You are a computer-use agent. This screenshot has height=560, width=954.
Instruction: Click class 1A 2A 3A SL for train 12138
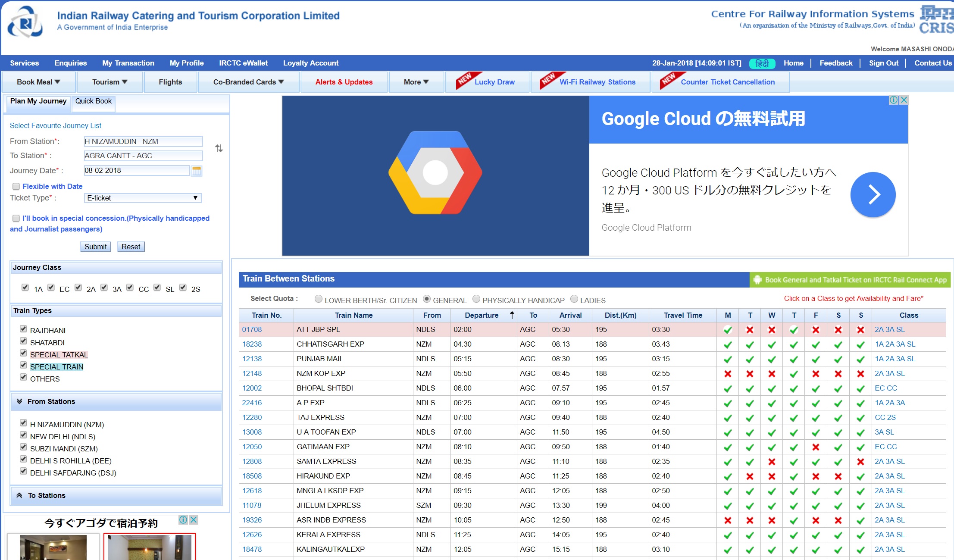click(x=895, y=359)
